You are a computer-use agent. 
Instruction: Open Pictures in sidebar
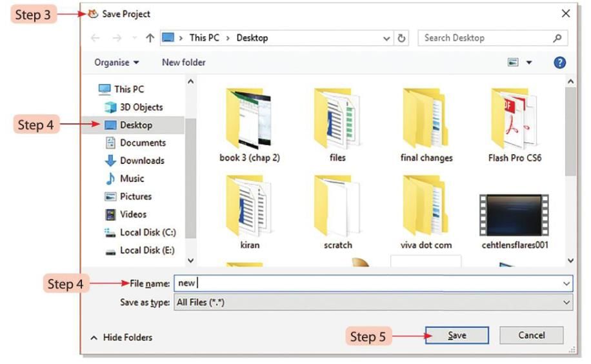tap(128, 197)
